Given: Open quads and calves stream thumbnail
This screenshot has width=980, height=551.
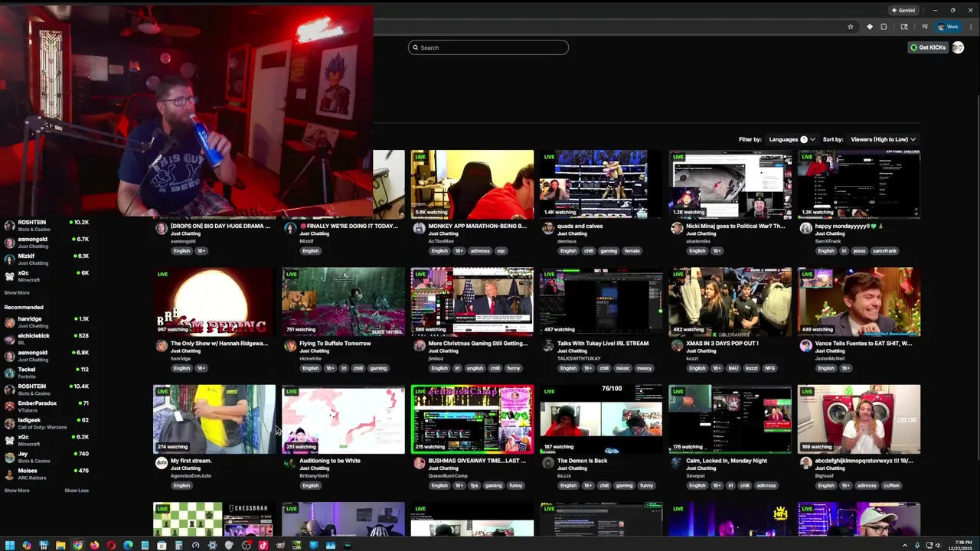Looking at the screenshot, I should 601,184.
